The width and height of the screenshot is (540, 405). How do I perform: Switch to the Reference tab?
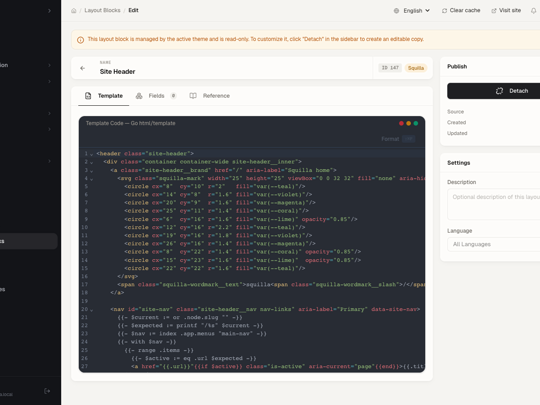point(210,96)
